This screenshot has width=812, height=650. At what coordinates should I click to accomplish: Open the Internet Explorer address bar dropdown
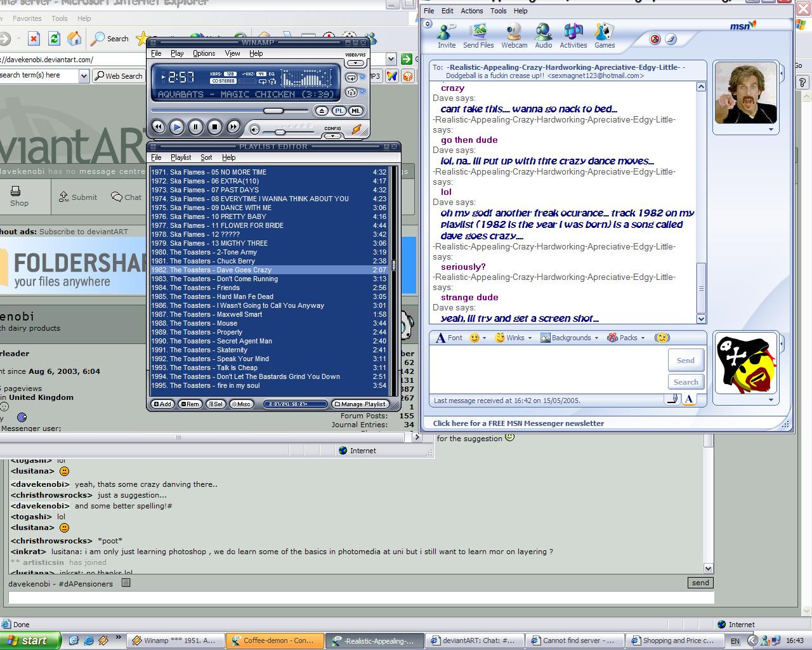pyautogui.click(x=391, y=59)
